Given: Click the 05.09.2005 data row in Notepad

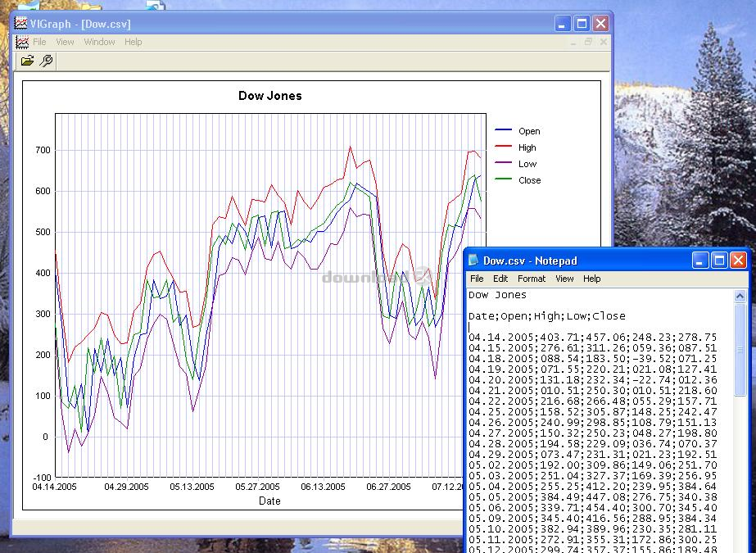Looking at the screenshot, I should (x=592, y=519).
